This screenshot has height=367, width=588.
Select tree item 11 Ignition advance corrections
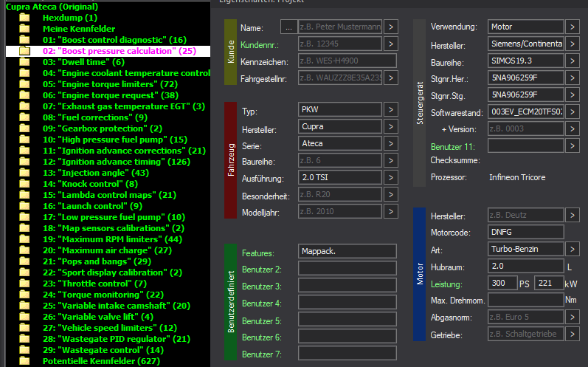pos(124,151)
